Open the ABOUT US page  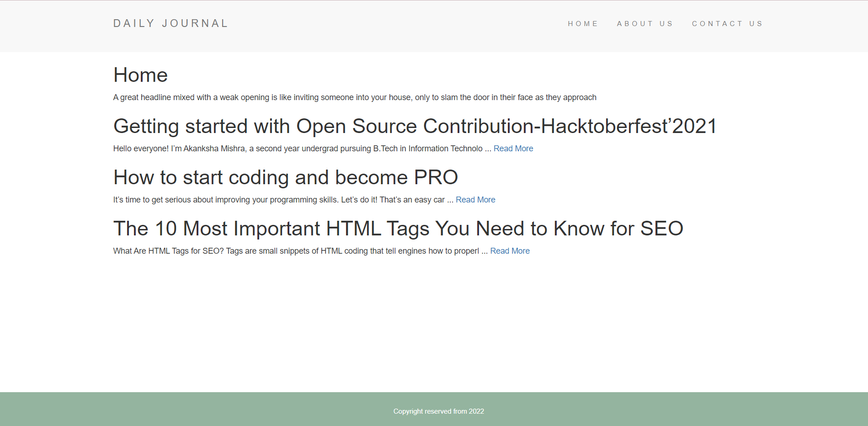coord(645,24)
